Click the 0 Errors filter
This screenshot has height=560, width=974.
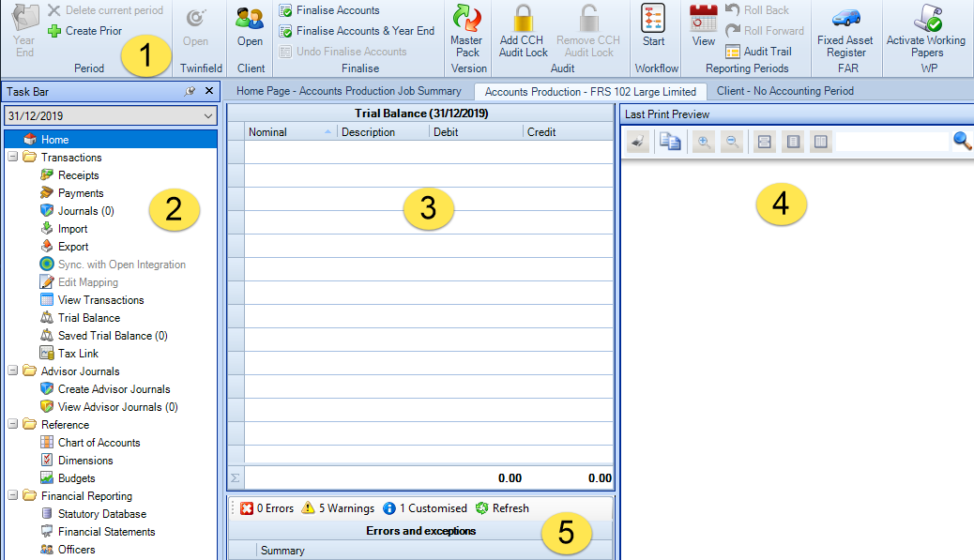[x=267, y=508]
